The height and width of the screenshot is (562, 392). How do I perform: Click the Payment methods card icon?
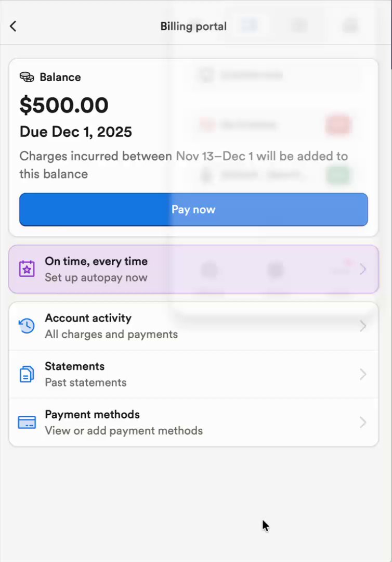pyautogui.click(x=27, y=422)
